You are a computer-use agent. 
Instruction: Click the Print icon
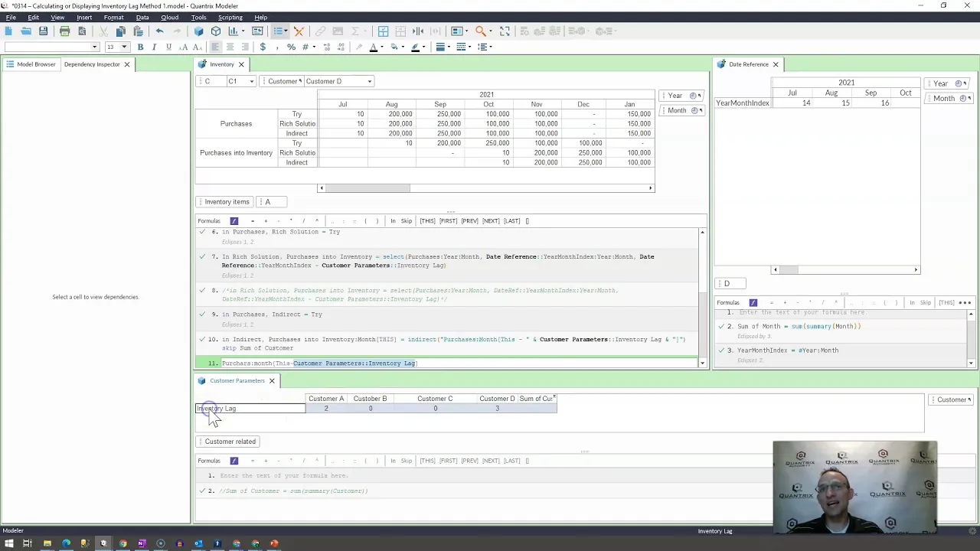click(64, 31)
